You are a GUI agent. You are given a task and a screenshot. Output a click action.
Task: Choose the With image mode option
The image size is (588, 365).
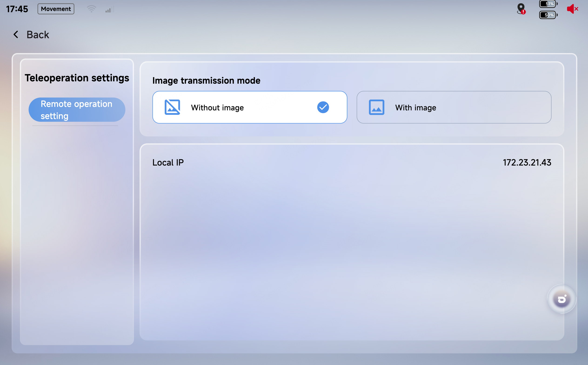[454, 107]
